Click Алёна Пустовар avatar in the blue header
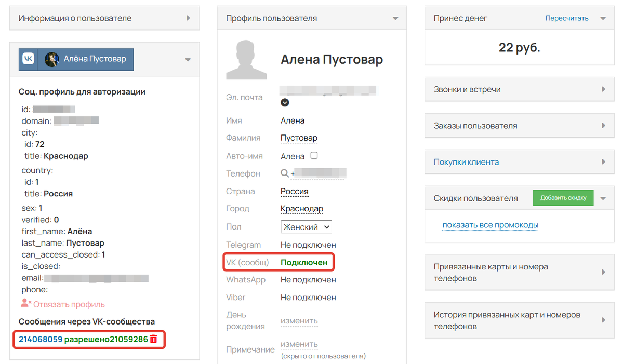623x364 pixels. [x=52, y=59]
